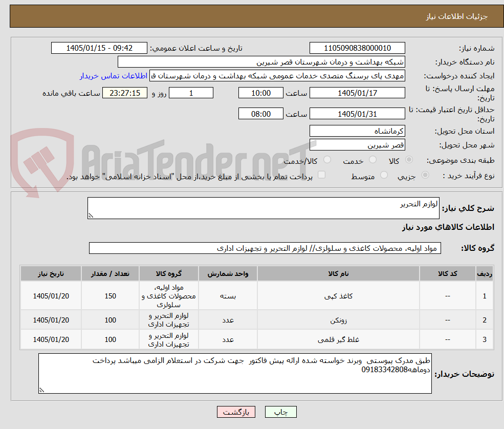Open the اطلاعات تماس خریدار link
The image size is (504, 429).
pos(114,76)
